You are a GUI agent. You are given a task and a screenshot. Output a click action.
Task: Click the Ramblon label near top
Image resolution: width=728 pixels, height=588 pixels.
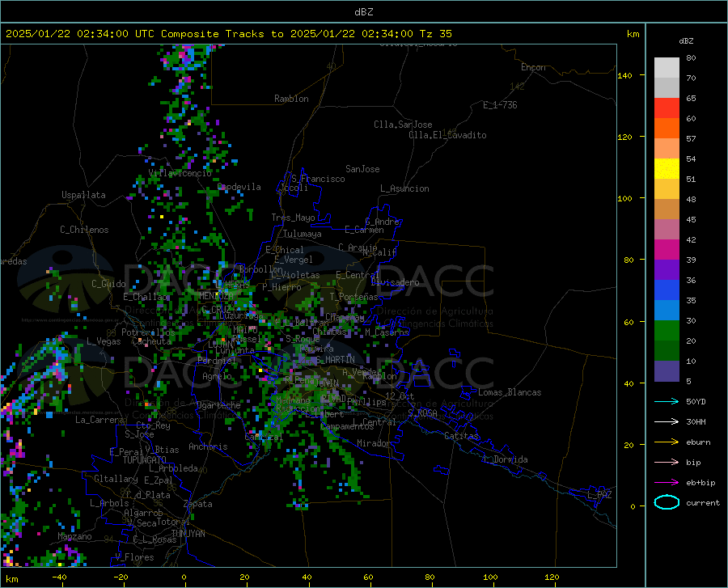[291, 99]
